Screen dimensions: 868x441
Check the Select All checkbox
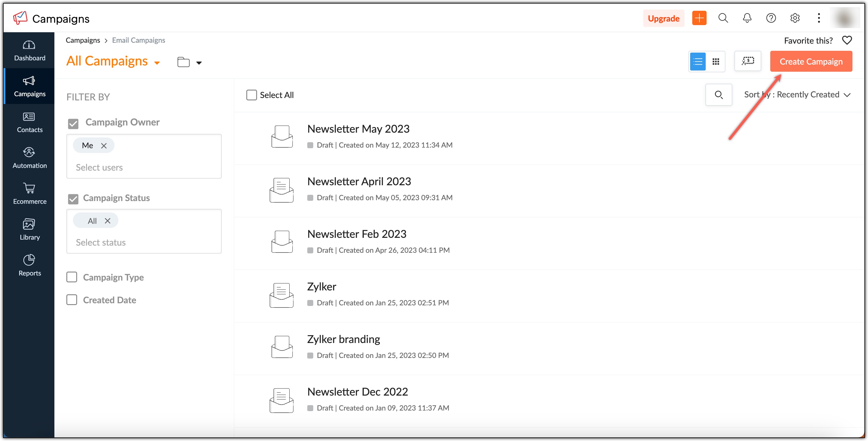click(251, 95)
